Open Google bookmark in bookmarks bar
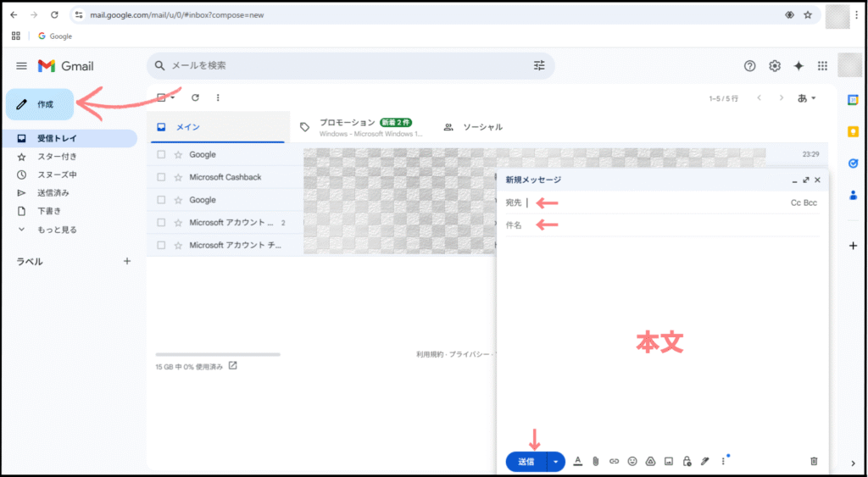The height and width of the screenshot is (477, 868). [55, 36]
